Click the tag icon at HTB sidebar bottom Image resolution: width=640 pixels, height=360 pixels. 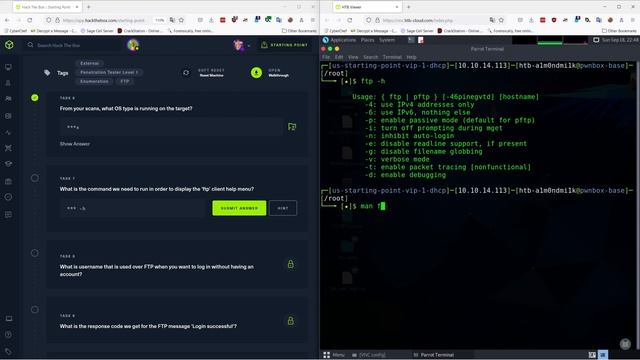coord(8,351)
